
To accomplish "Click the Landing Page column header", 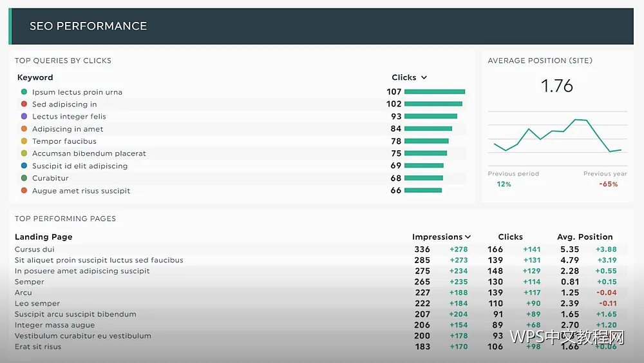I will click(x=44, y=237).
